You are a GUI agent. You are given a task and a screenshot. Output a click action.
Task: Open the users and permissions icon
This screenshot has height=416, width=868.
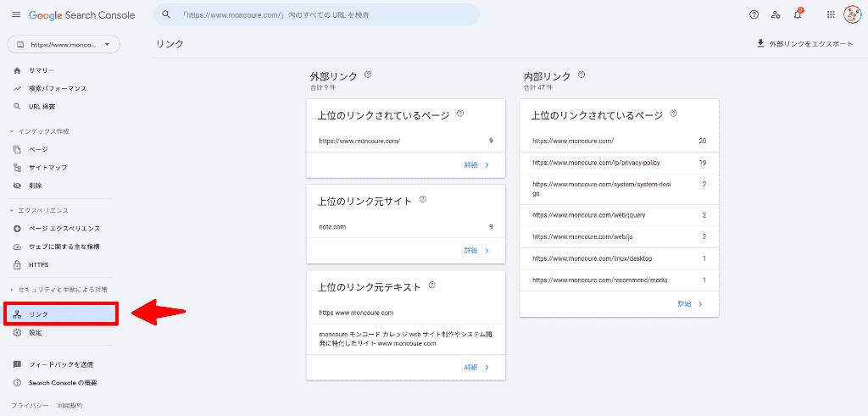point(776,14)
